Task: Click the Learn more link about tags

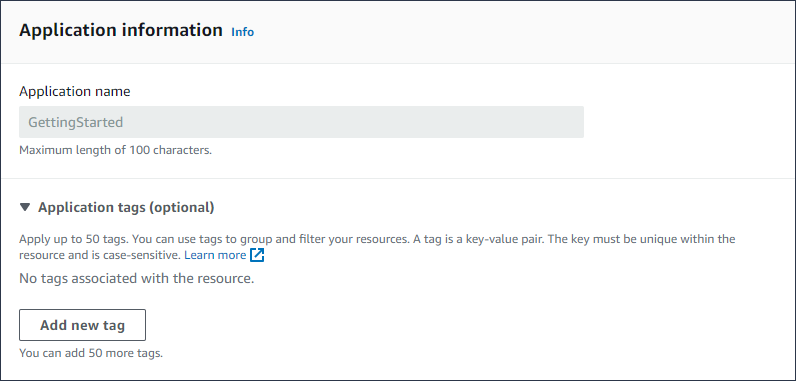Action: coord(215,255)
